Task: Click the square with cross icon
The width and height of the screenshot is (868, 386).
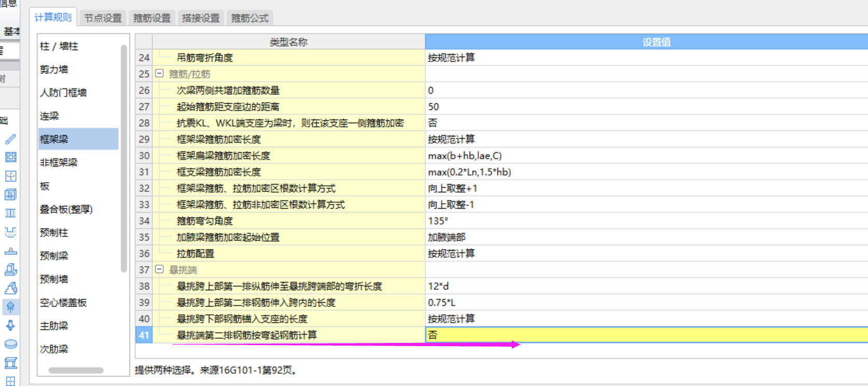Action: point(10,176)
